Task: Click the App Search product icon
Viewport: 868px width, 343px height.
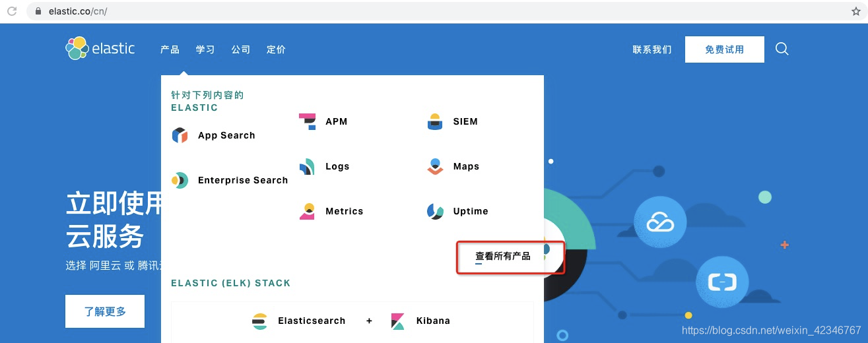Action: coord(180,135)
